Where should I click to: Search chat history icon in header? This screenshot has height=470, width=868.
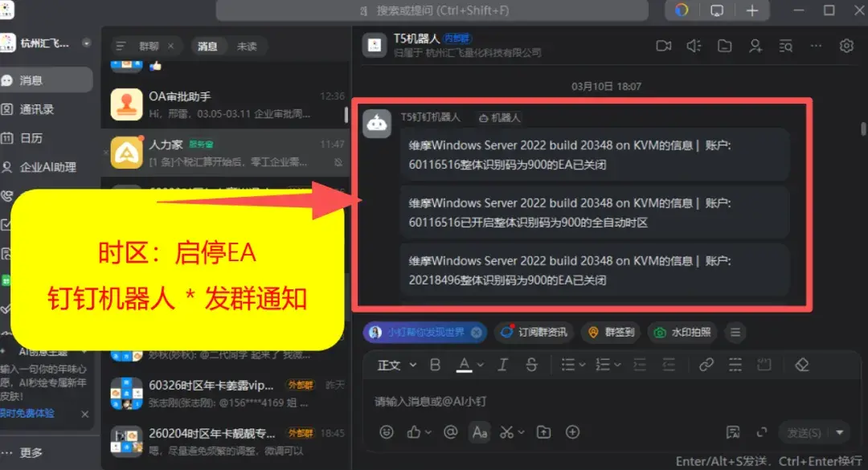pyautogui.click(x=785, y=46)
